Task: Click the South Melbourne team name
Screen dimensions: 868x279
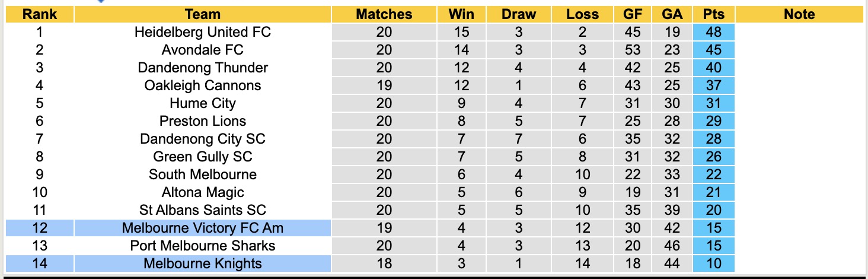Action: pos(202,175)
